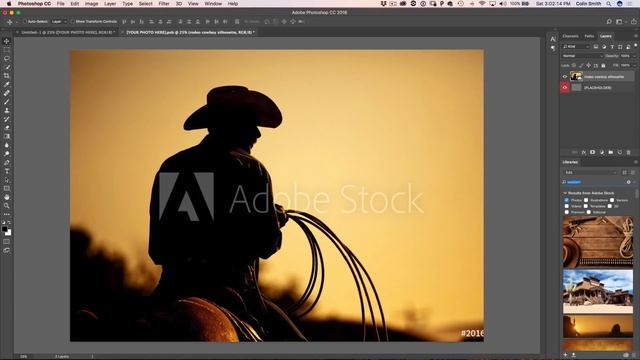Open the Normal blend mode dropdown

(582, 56)
